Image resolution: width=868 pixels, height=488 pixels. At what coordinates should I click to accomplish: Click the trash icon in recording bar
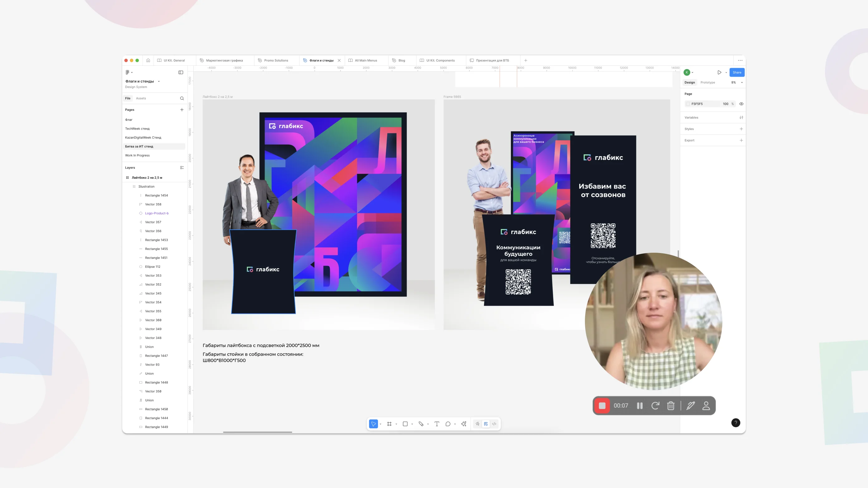[x=671, y=406]
